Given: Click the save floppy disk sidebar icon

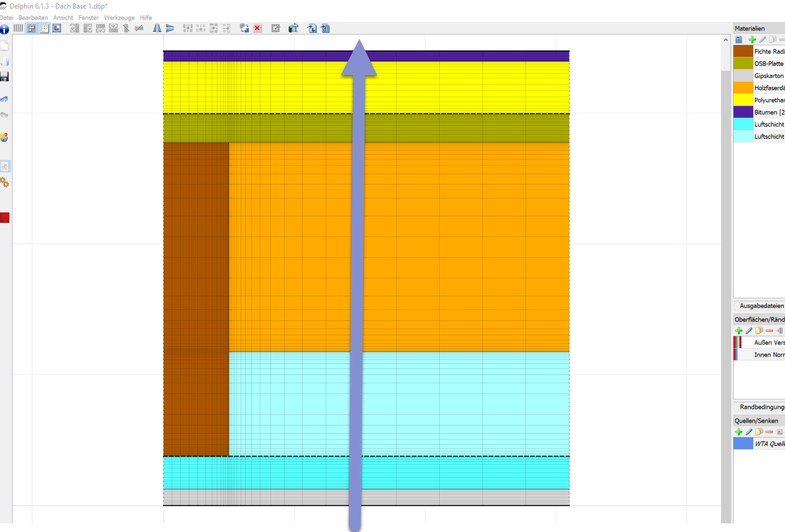Looking at the screenshot, I should pos(5,77).
